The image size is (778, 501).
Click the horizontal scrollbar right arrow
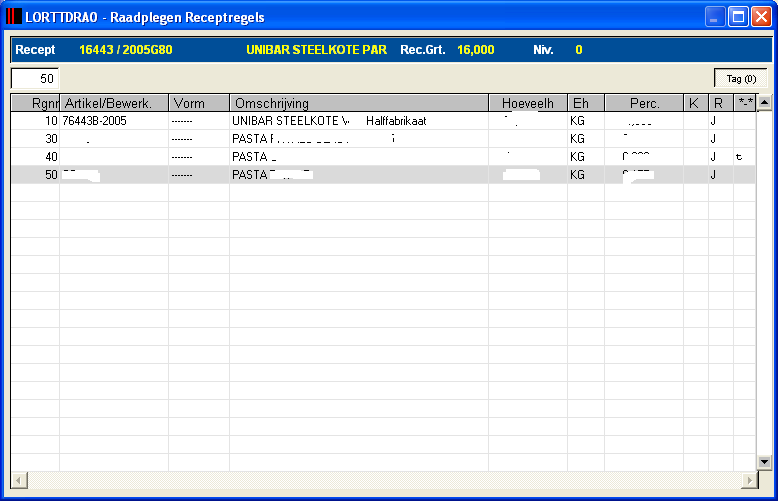749,480
